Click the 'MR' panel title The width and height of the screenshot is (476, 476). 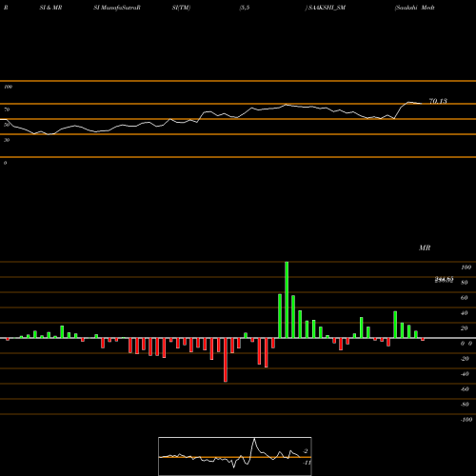[425, 248]
